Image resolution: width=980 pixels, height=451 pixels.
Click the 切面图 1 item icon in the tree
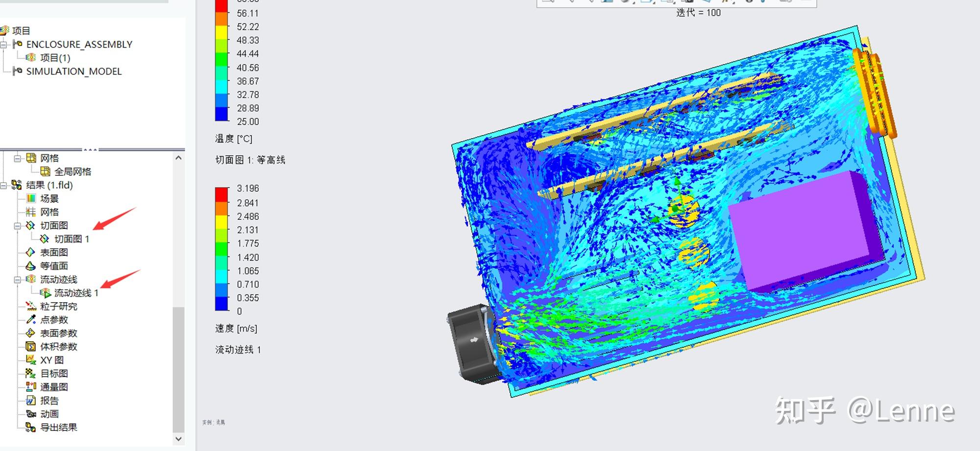pyautogui.click(x=45, y=238)
